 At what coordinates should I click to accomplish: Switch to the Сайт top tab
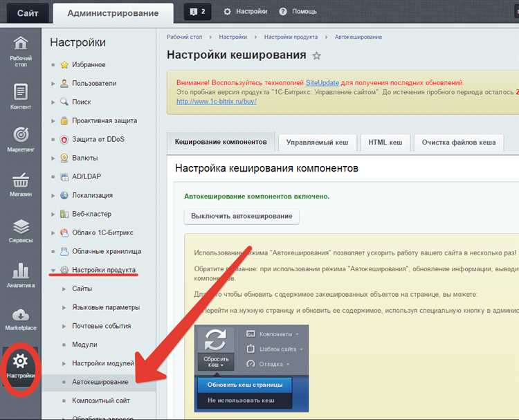pos(28,13)
